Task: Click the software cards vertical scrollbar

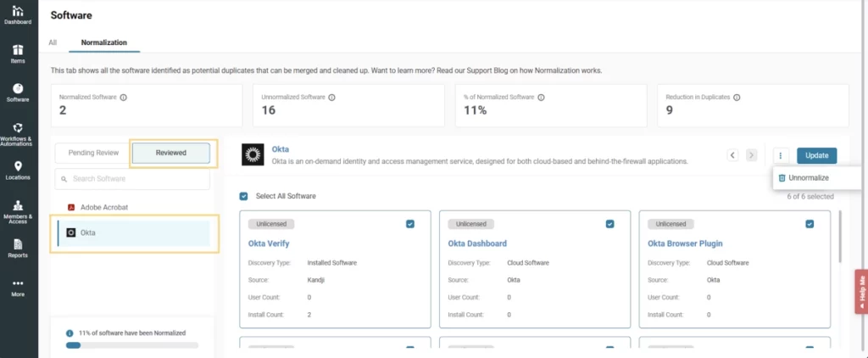Action: tap(840, 237)
